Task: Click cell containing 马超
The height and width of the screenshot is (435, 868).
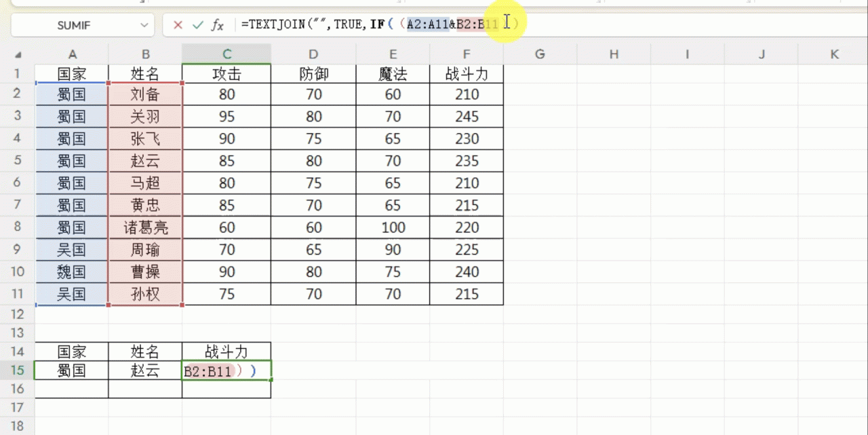Action: tap(145, 183)
